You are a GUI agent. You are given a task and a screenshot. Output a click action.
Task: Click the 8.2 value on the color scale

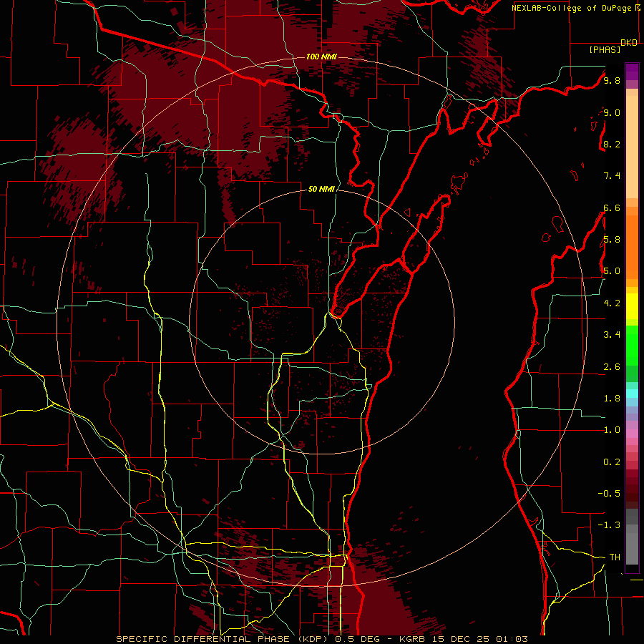coord(612,144)
